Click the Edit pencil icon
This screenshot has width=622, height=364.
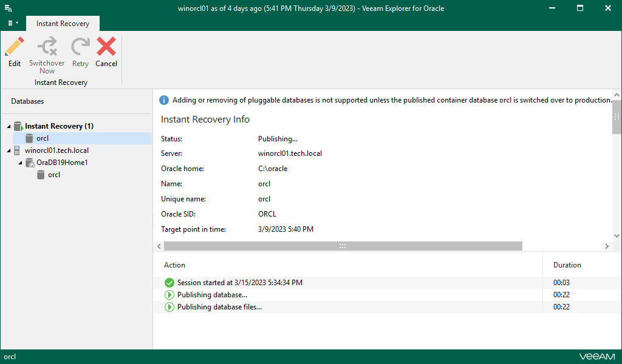point(15,46)
